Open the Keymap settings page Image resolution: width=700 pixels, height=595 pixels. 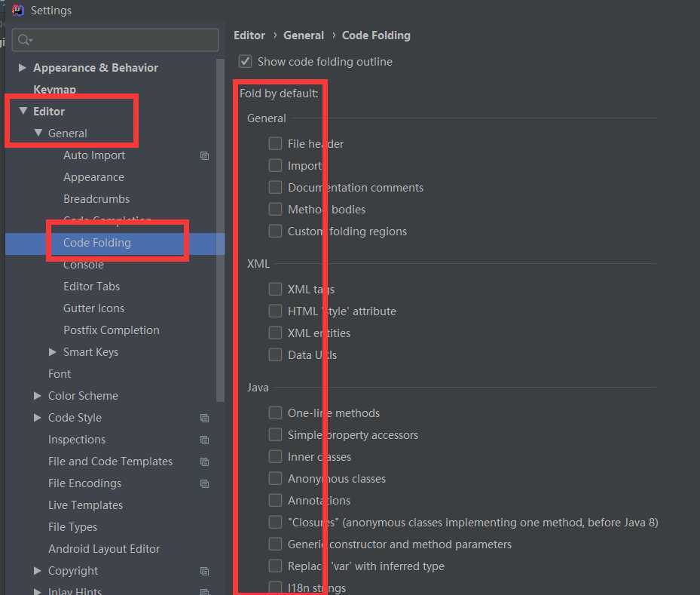54,90
